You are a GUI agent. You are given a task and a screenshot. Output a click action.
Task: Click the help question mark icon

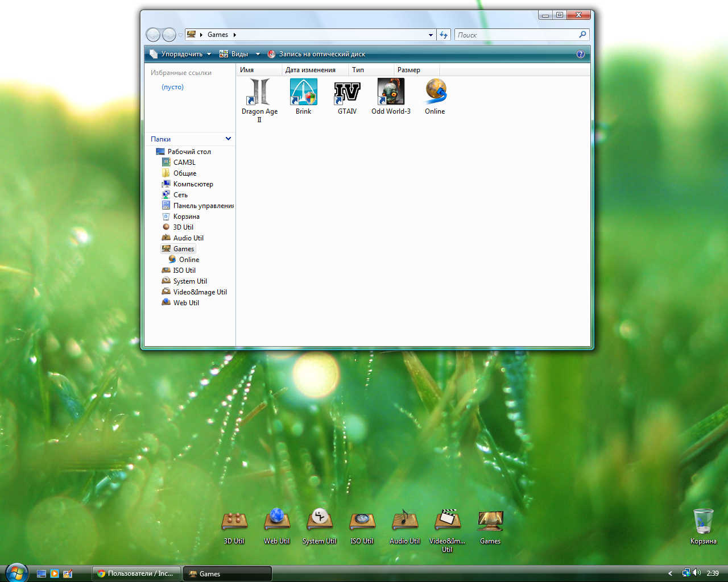580,54
